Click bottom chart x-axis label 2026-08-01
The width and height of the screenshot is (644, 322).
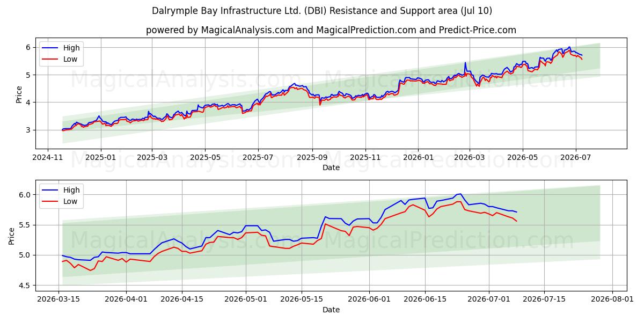click(x=613, y=299)
